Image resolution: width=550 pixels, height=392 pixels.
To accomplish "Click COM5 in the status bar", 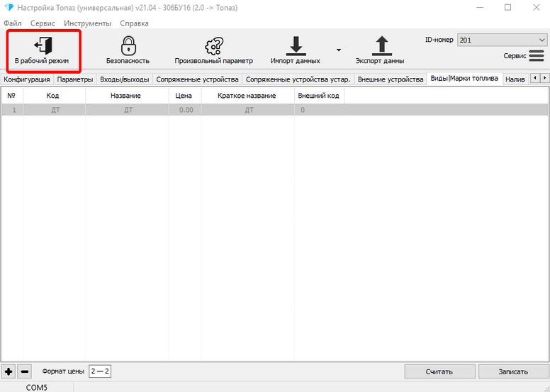I will (x=36, y=388).
